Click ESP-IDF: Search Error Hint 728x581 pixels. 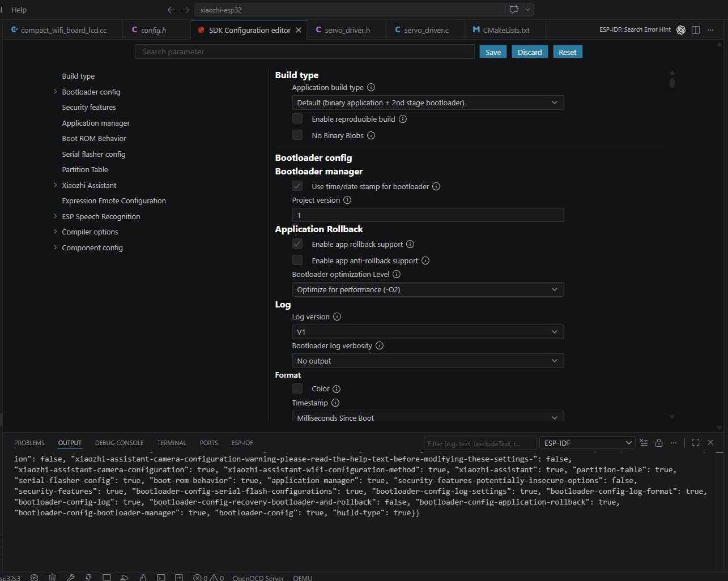pos(635,29)
